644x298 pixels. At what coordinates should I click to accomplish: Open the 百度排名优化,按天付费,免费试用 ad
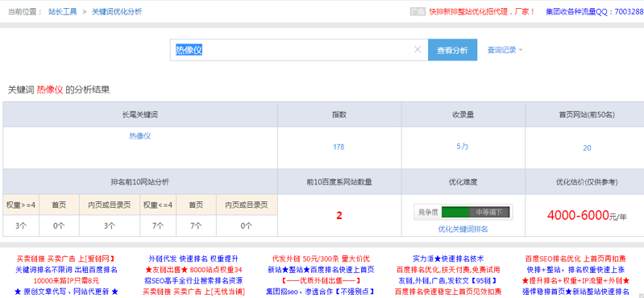click(448, 270)
